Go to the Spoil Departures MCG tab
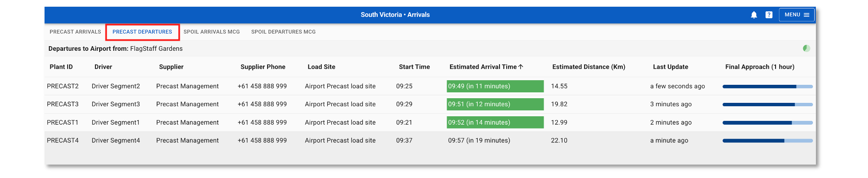 [x=283, y=32]
